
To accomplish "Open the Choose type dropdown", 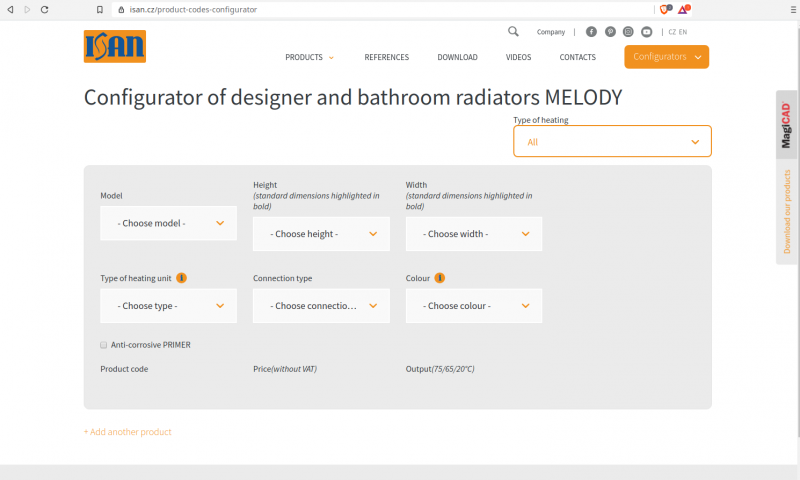I will pyautogui.click(x=168, y=306).
